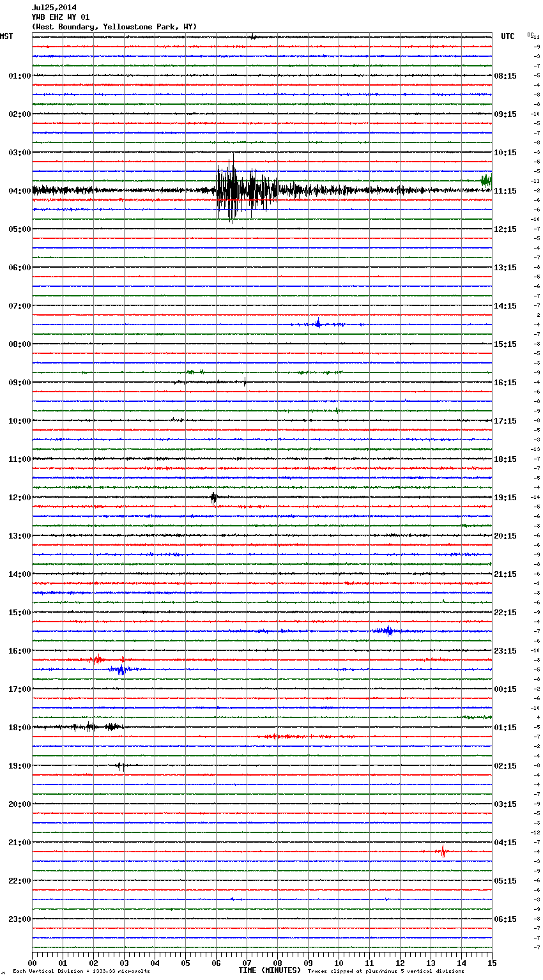Viewport: 543px width, 980px height.
Task: Click the "08:15" UTC row label
Action: coord(505,76)
